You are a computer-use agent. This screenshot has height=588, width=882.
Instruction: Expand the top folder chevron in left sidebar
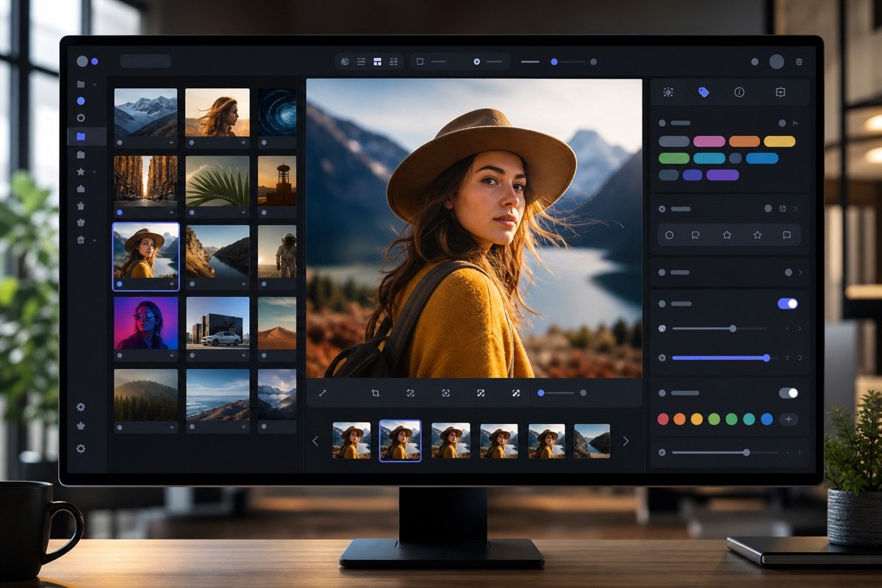(x=94, y=85)
